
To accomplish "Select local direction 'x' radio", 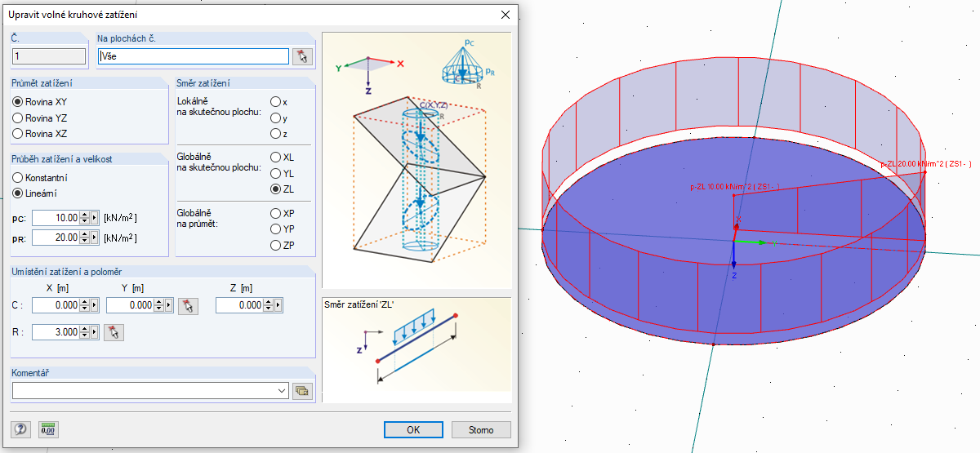I will (x=275, y=103).
